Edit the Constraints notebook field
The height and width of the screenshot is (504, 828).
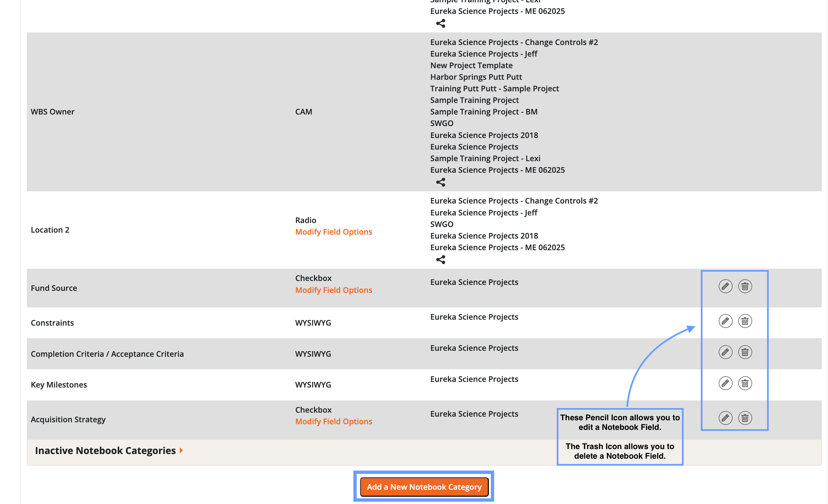point(725,321)
